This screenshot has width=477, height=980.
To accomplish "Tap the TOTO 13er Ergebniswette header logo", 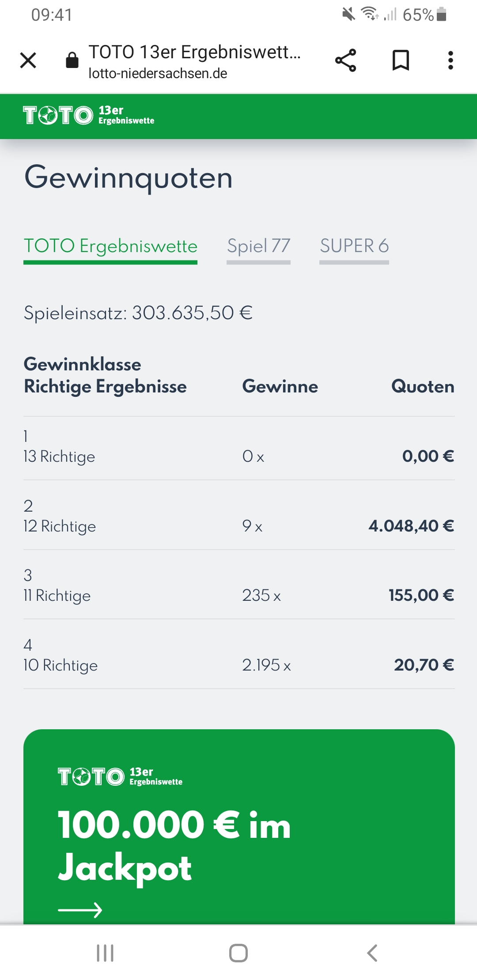I will click(x=89, y=116).
